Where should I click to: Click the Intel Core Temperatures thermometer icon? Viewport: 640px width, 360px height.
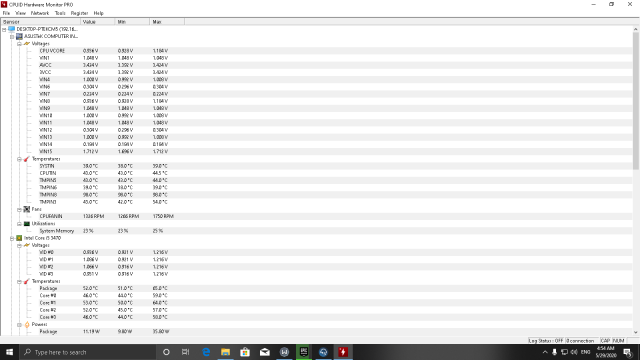[x=27, y=281]
